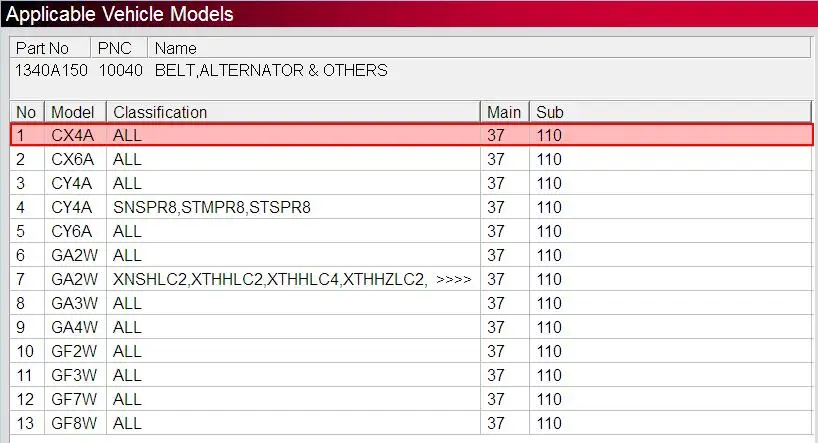
Task: Click row number 13
Action: 25,423
